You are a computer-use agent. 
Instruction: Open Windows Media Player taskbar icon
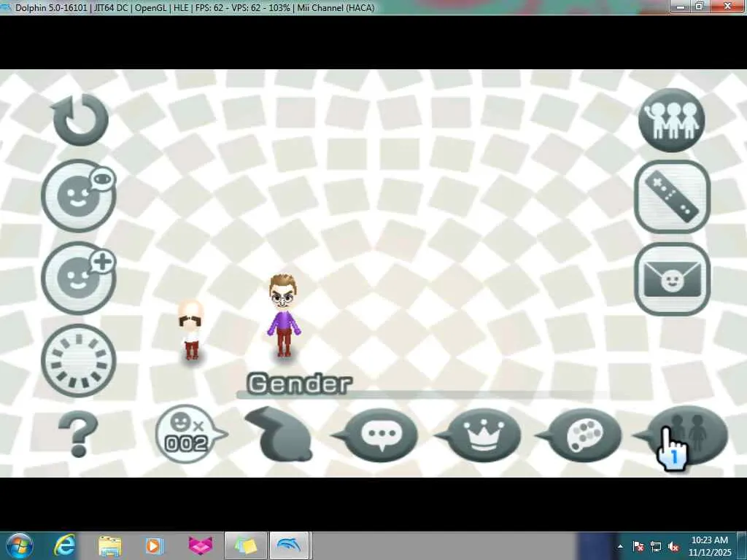point(154,545)
